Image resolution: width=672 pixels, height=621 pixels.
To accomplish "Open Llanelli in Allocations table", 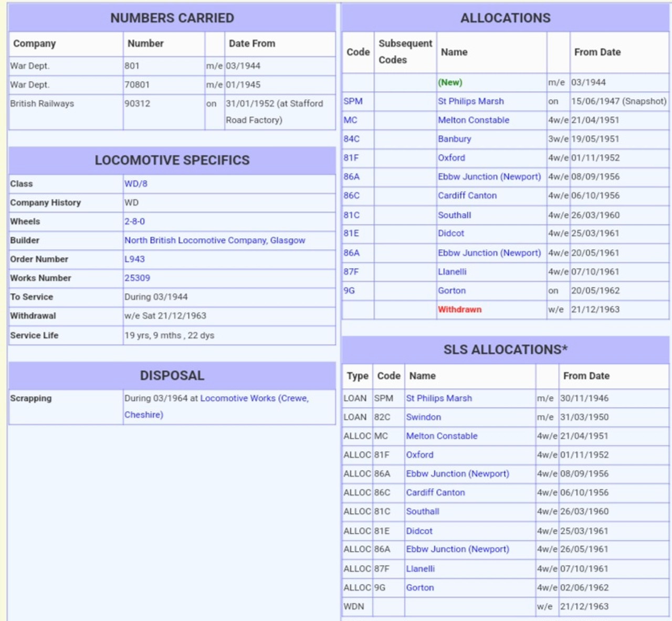I will [452, 272].
